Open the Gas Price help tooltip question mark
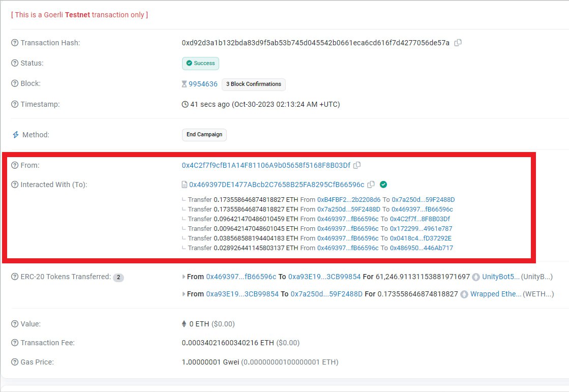Viewport: 569px width, 392px height. coord(14,362)
